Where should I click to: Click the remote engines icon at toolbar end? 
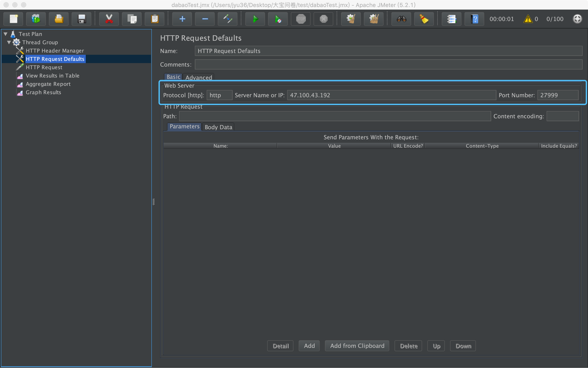coord(577,19)
